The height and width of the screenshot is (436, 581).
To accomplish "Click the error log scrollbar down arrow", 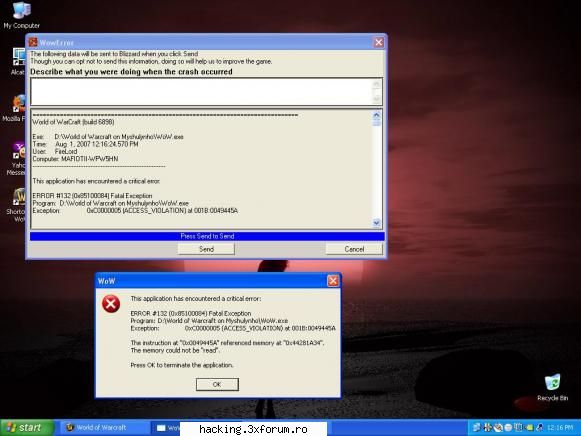I will [376, 223].
